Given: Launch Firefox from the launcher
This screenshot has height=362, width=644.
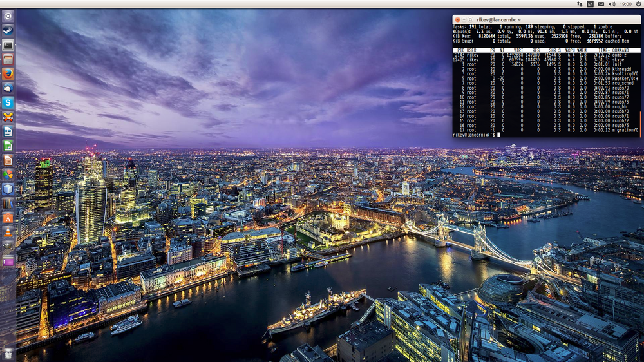Looking at the screenshot, I should click(8, 74).
